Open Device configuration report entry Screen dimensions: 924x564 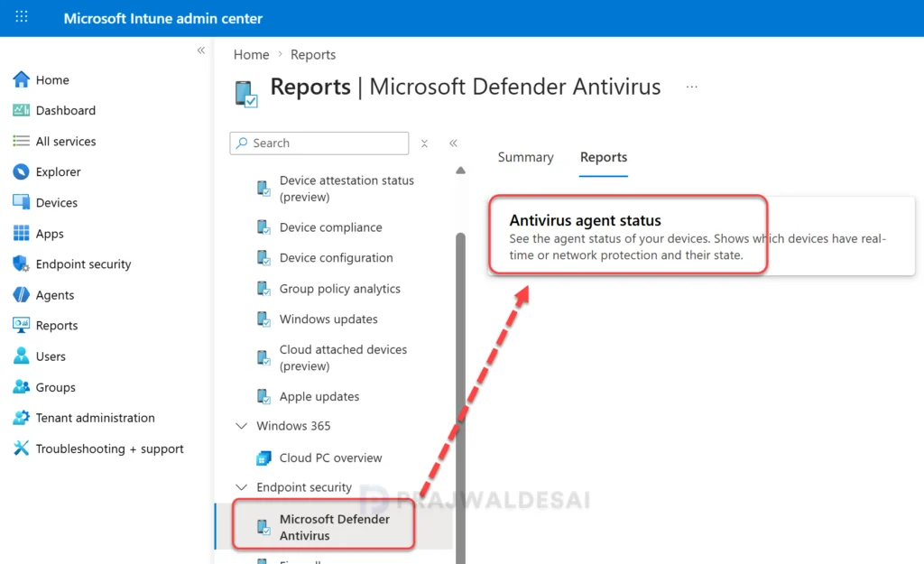(336, 258)
